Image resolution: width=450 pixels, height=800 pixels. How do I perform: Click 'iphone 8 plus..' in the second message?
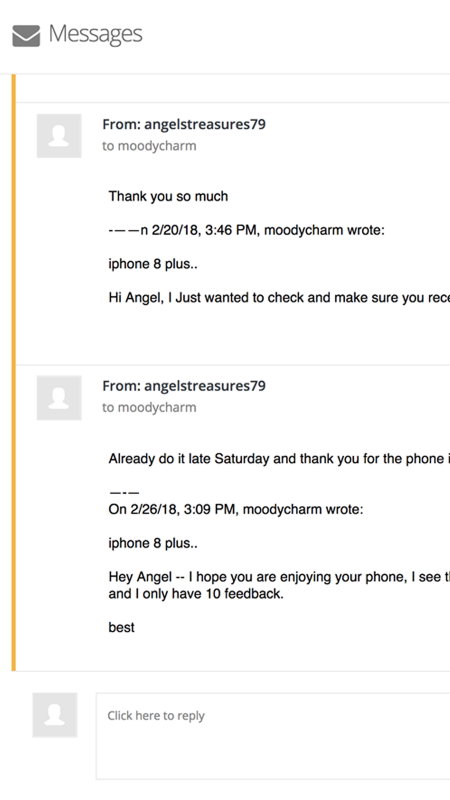(x=153, y=543)
